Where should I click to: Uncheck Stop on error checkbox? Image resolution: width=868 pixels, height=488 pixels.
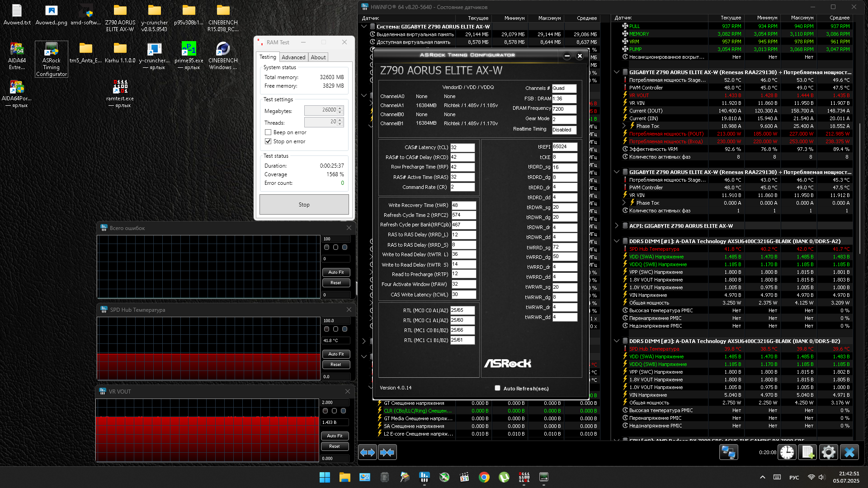(x=268, y=141)
